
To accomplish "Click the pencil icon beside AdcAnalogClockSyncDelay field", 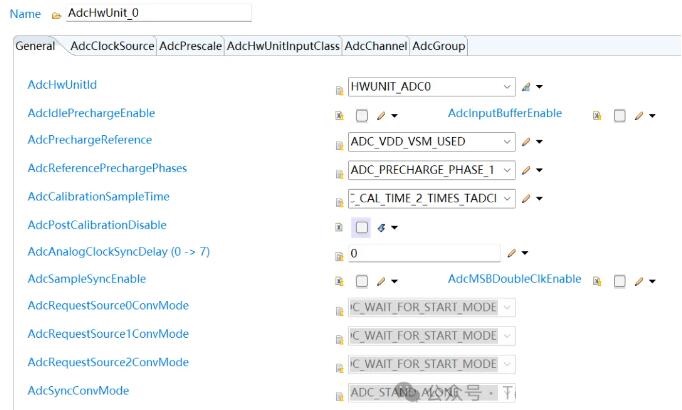I will [x=512, y=254].
